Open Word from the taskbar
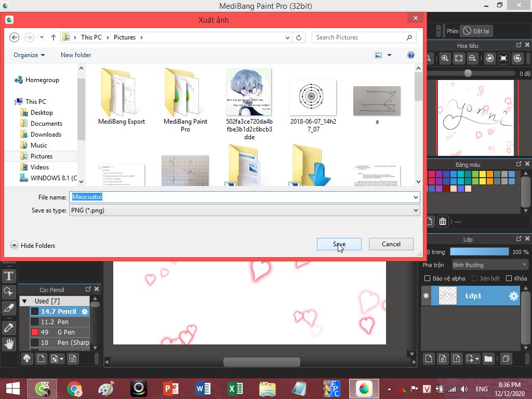 pyautogui.click(x=203, y=389)
